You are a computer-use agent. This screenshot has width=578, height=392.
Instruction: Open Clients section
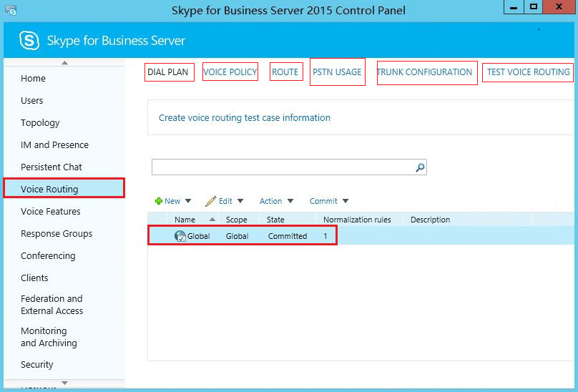point(34,278)
